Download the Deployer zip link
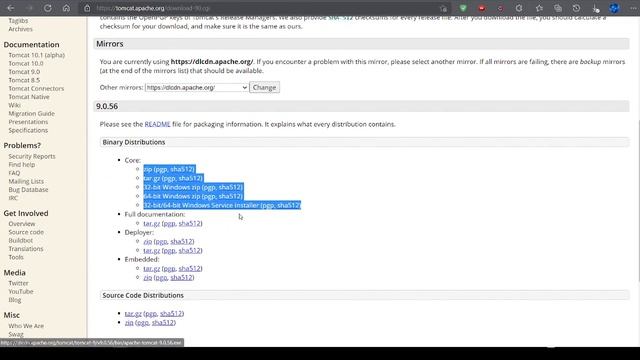640x360 pixels. coord(148,241)
